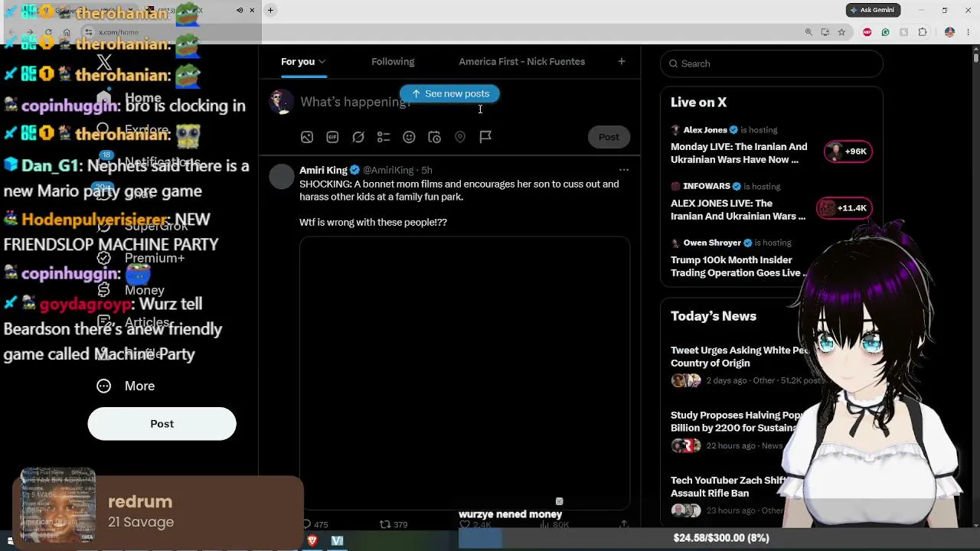
Task: Click the browser address bar
Action: pyautogui.click(x=444, y=32)
